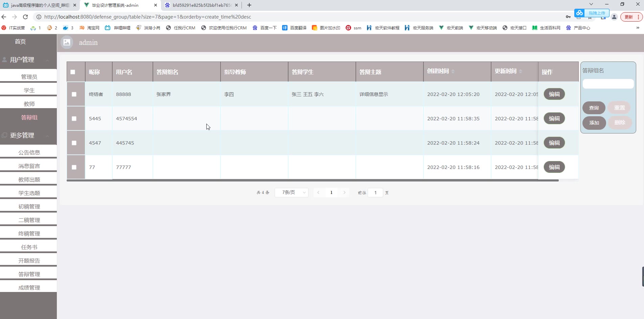Check the row for 终结者
The height and width of the screenshot is (319, 644).
tap(74, 94)
